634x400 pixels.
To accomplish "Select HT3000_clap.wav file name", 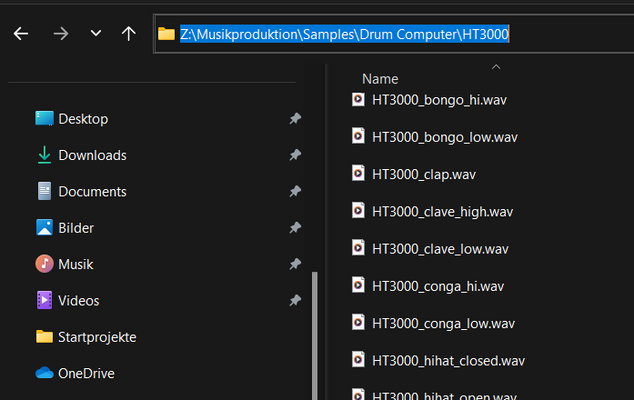I will pos(424,175).
